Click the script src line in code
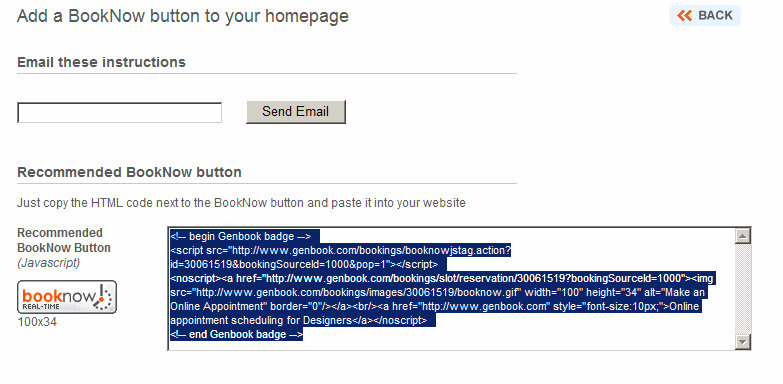The height and width of the screenshot is (384, 783). (341, 250)
